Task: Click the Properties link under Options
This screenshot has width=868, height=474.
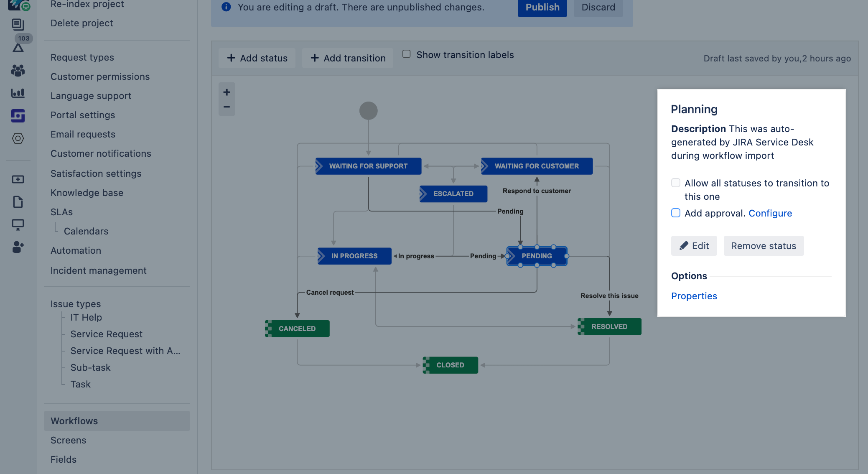Action: (x=694, y=296)
